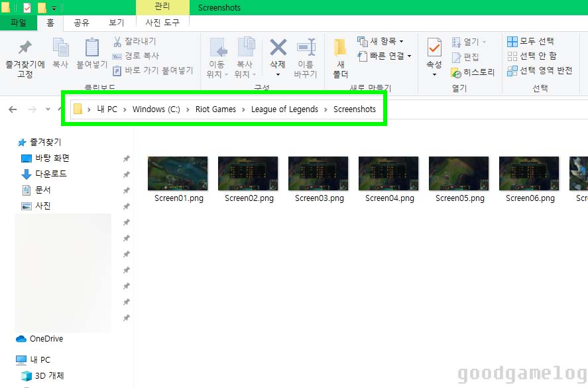The image size is (588, 388).
Task: Click 열기 (Open) in ribbon
Action: [x=469, y=42]
